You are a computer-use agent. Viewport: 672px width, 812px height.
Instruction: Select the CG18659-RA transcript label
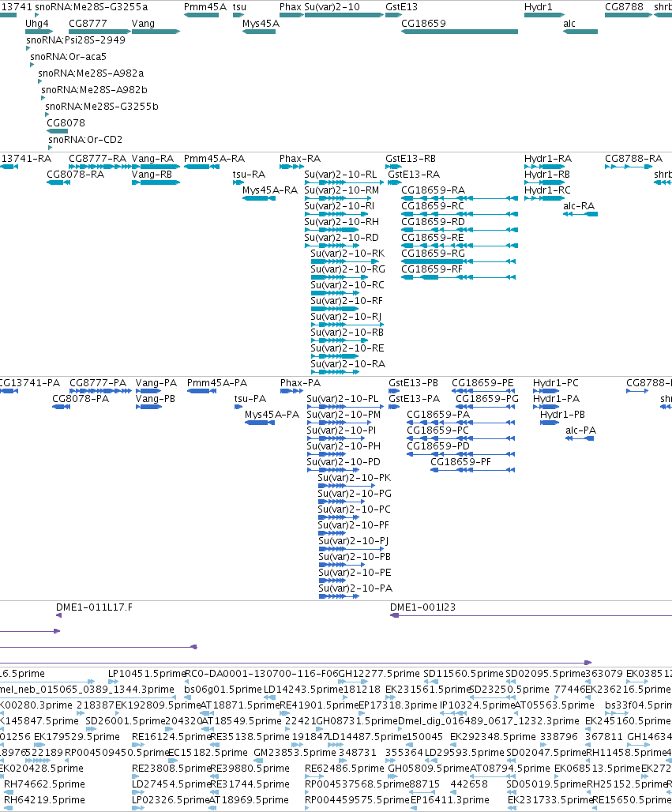[434, 190]
